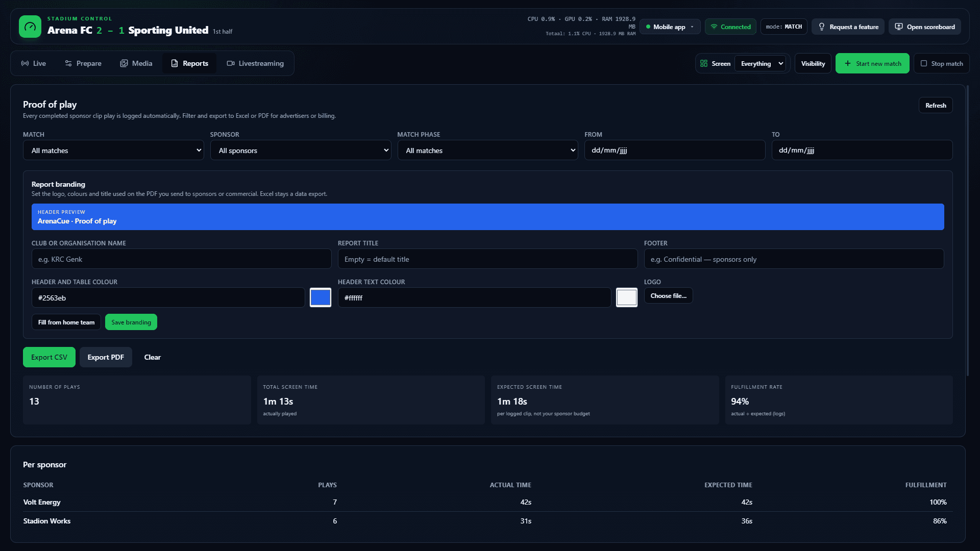Open the blue header colour swatch
The height and width of the screenshot is (551, 980).
pos(321,297)
